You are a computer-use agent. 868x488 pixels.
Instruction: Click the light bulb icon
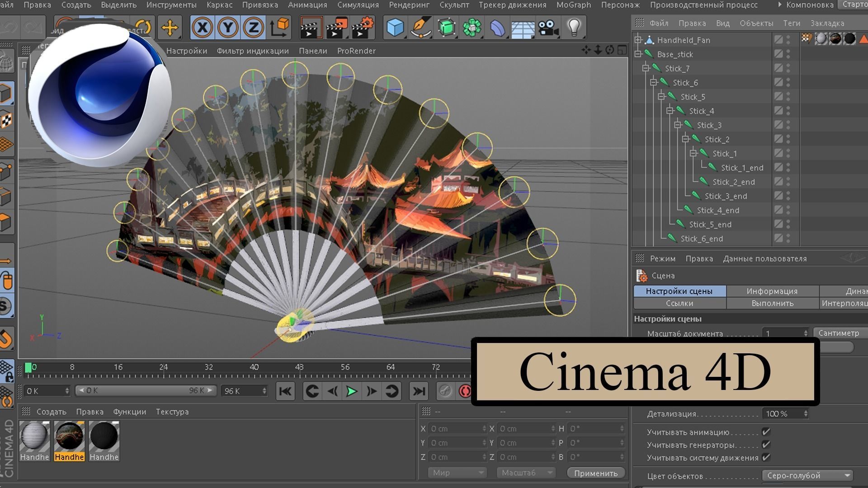pos(574,28)
